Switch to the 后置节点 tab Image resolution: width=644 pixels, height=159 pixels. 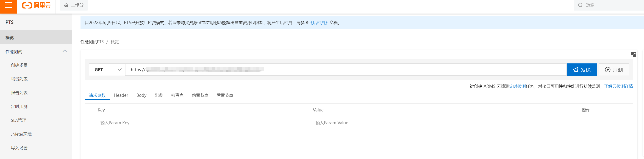tap(225, 95)
